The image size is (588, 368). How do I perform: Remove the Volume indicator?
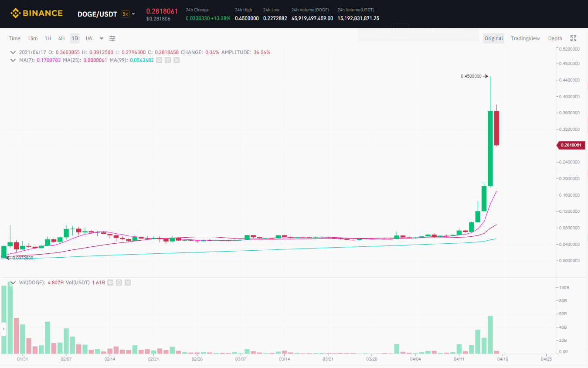(128, 283)
